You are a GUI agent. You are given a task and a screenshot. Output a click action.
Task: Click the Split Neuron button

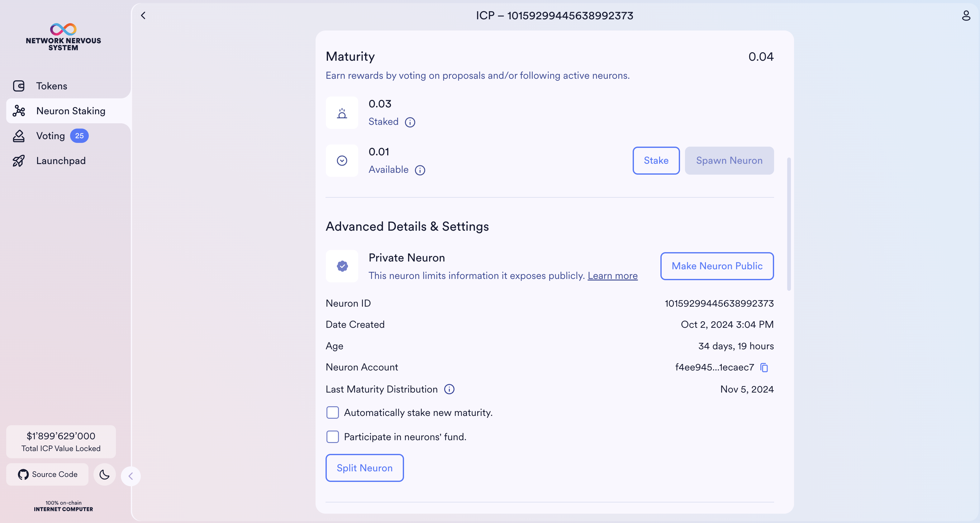point(364,468)
